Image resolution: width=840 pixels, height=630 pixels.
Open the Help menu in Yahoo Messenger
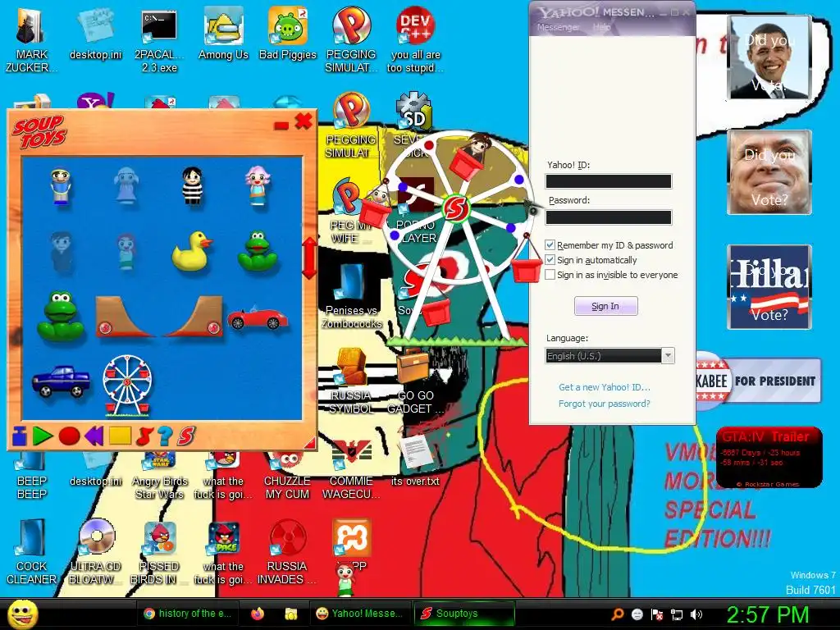pyautogui.click(x=601, y=27)
